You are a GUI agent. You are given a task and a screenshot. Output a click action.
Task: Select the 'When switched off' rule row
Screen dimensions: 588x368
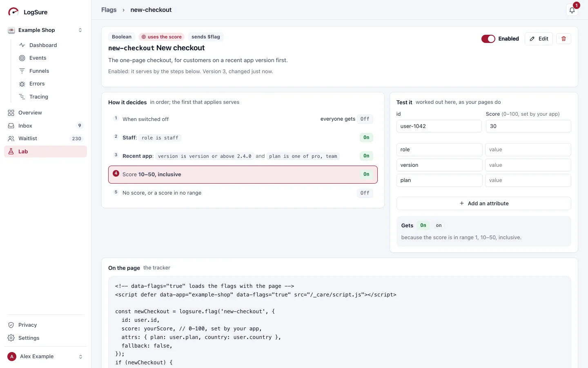pyautogui.click(x=243, y=119)
